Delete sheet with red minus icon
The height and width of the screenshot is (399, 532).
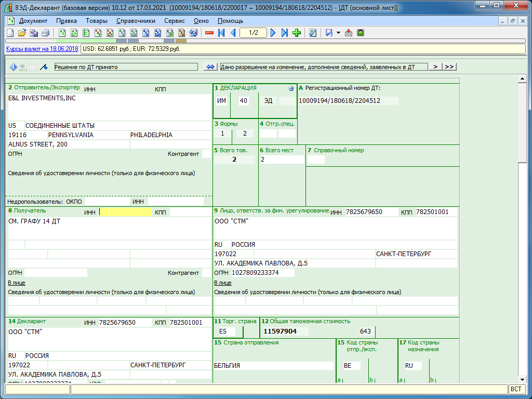point(209,33)
